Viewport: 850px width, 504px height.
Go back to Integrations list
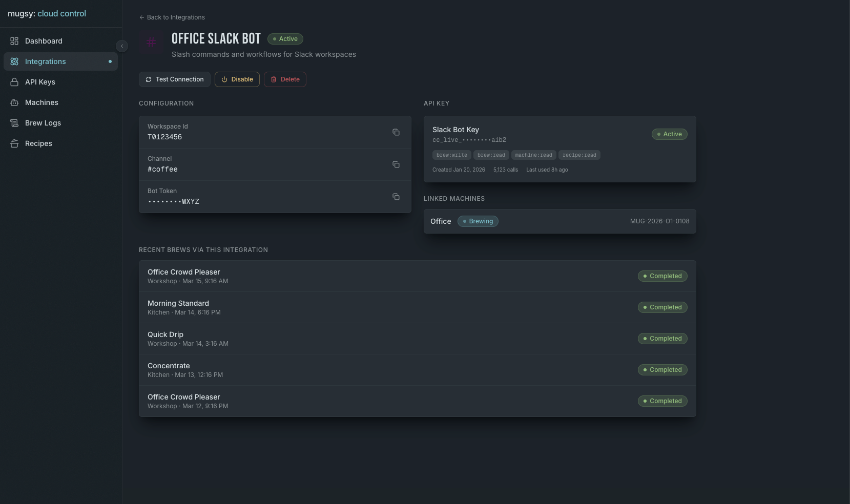click(172, 17)
